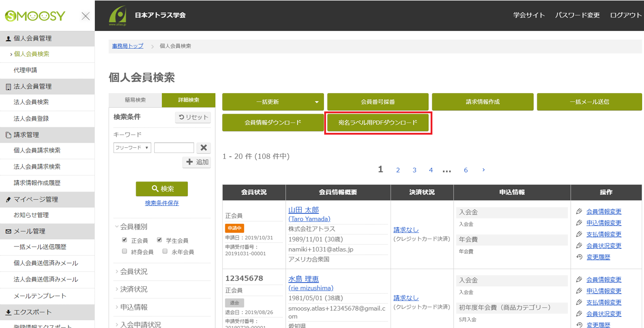
Task: Uncheck the 正会員 checkbox
Action: pyautogui.click(x=124, y=240)
